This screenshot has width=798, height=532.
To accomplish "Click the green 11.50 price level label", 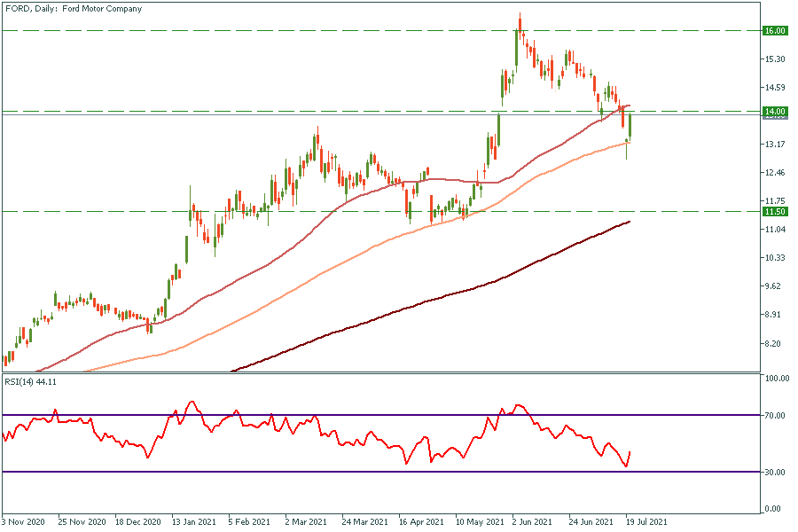I will (775, 212).
